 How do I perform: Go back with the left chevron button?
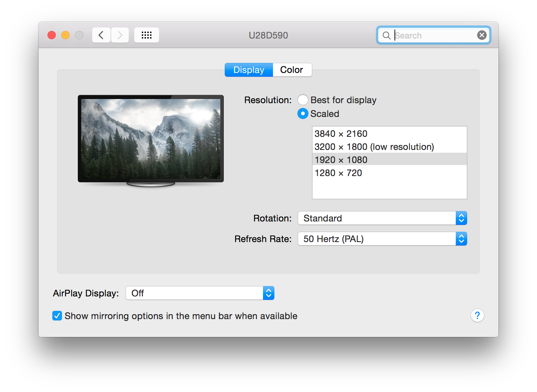(x=101, y=35)
